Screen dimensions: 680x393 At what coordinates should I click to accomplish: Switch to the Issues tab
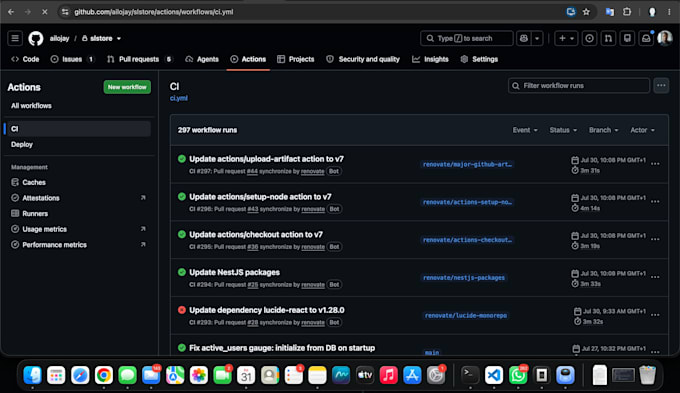(72, 59)
